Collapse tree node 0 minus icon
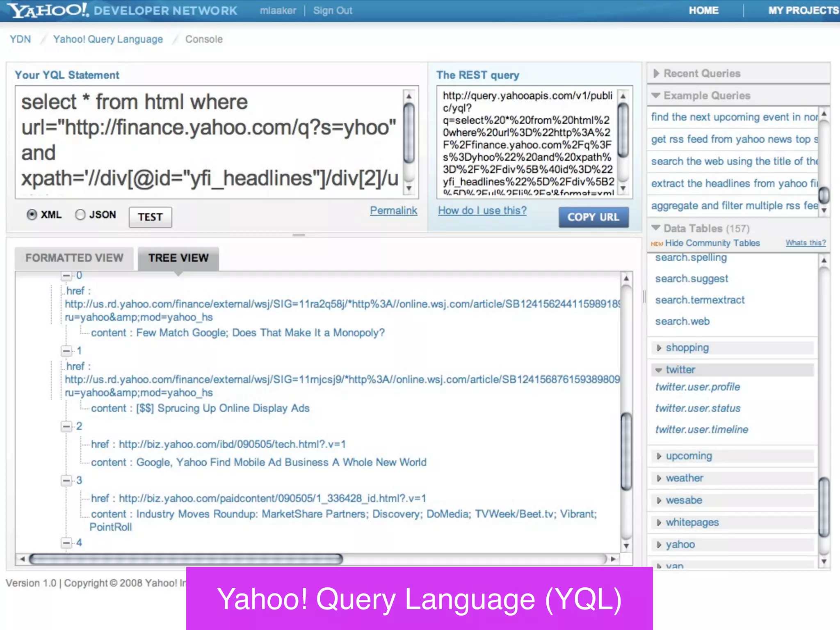The width and height of the screenshot is (840, 630). pyautogui.click(x=66, y=276)
